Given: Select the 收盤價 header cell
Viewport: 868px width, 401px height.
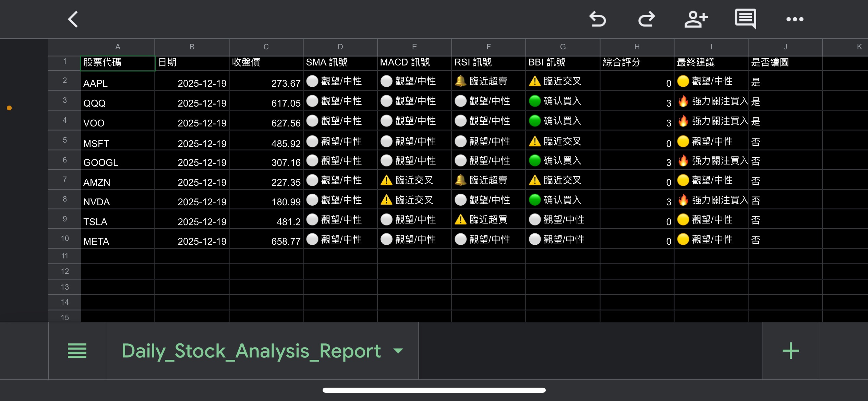Looking at the screenshot, I should pyautogui.click(x=266, y=63).
